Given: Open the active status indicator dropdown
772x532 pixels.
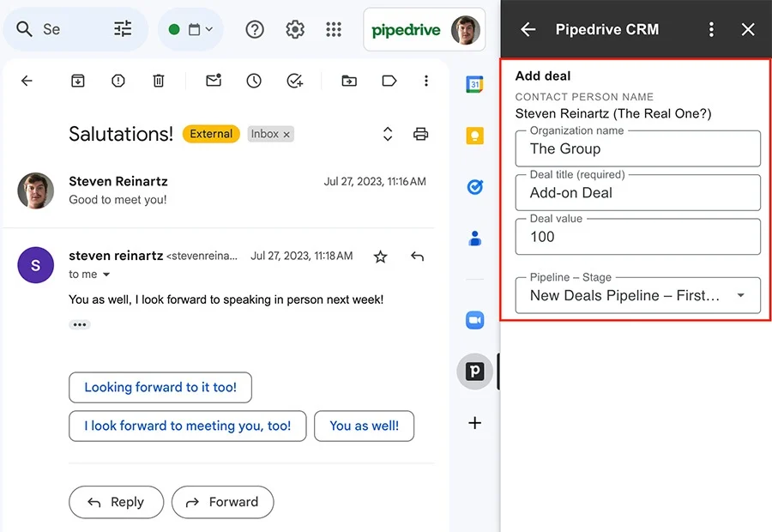Looking at the screenshot, I should [191, 29].
